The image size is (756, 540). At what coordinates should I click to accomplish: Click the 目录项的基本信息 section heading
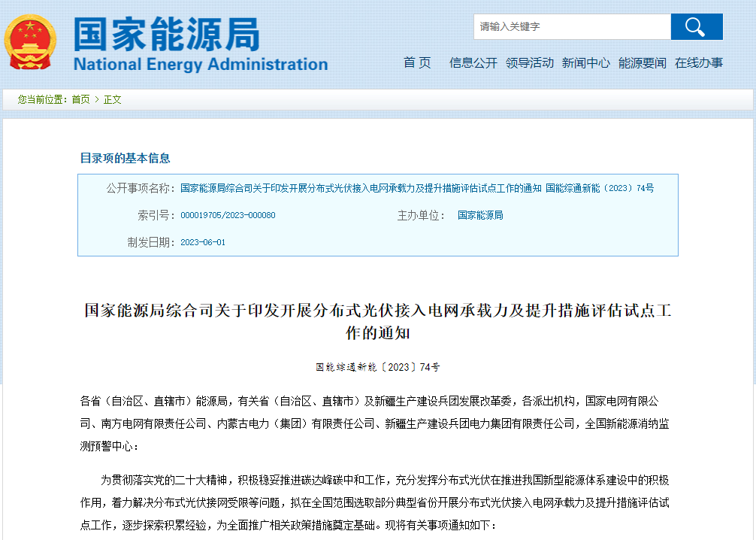coord(125,158)
